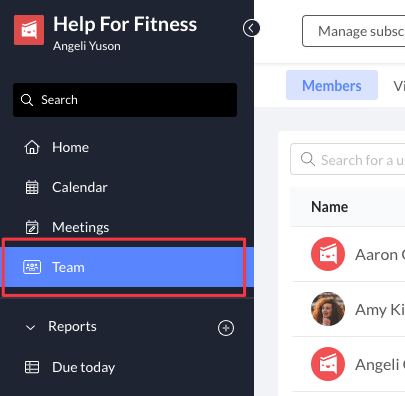Go to Meetings in the sidebar
This screenshot has width=405, height=396.
80,227
